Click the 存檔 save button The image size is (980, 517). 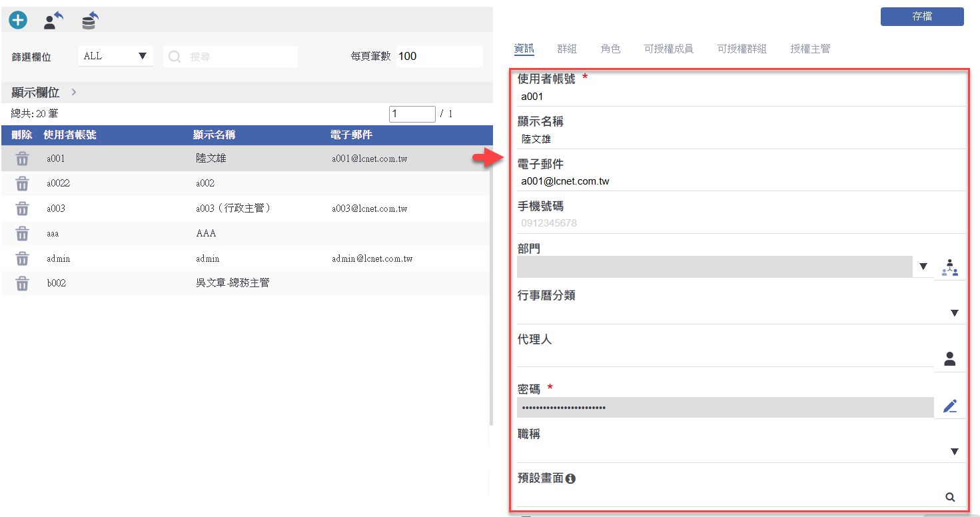922,17
